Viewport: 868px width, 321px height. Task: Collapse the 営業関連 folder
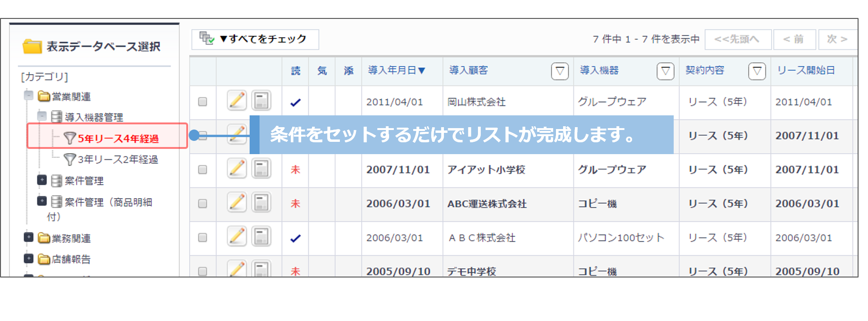click(29, 96)
